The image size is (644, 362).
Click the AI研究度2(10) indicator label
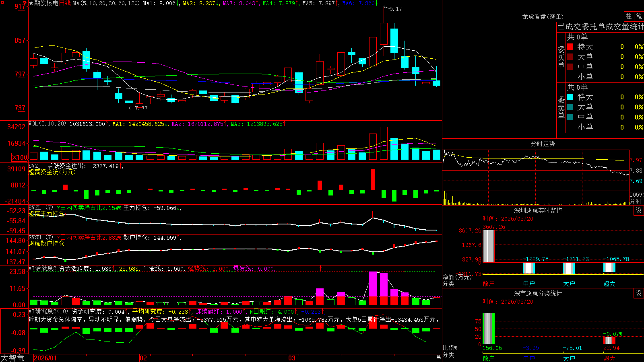[x=48, y=311]
